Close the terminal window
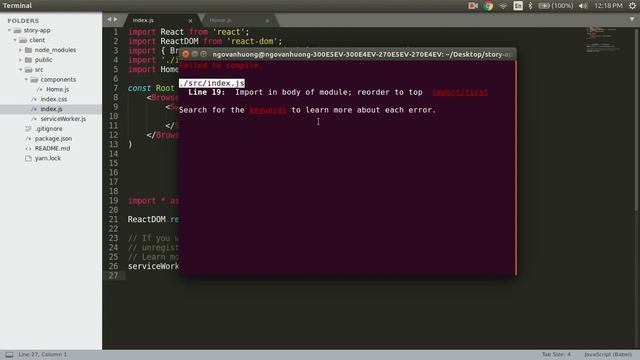640x360 pixels. 186,54
